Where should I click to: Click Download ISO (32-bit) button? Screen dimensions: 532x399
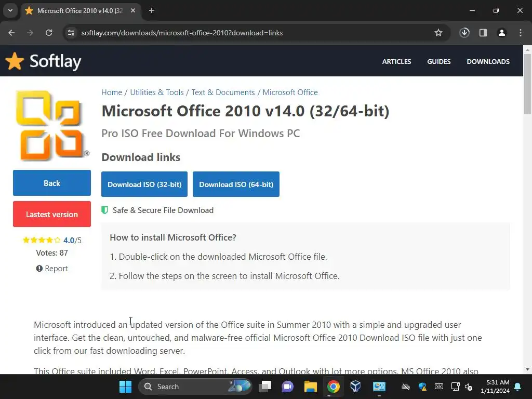click(144, 184)
